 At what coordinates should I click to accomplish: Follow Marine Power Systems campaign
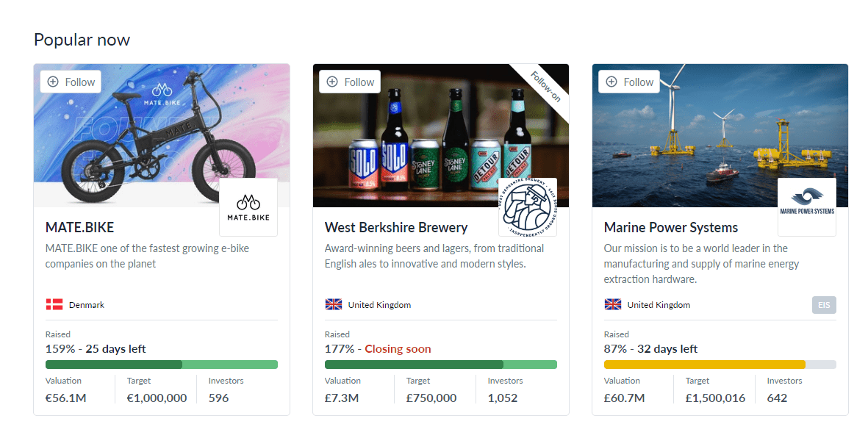629,82
